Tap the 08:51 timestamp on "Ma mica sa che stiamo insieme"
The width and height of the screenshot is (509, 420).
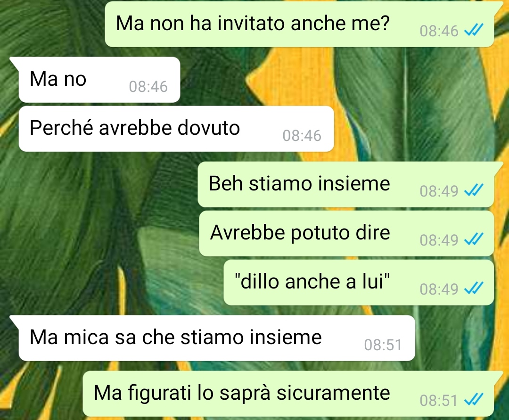click(x=383, y=346)
